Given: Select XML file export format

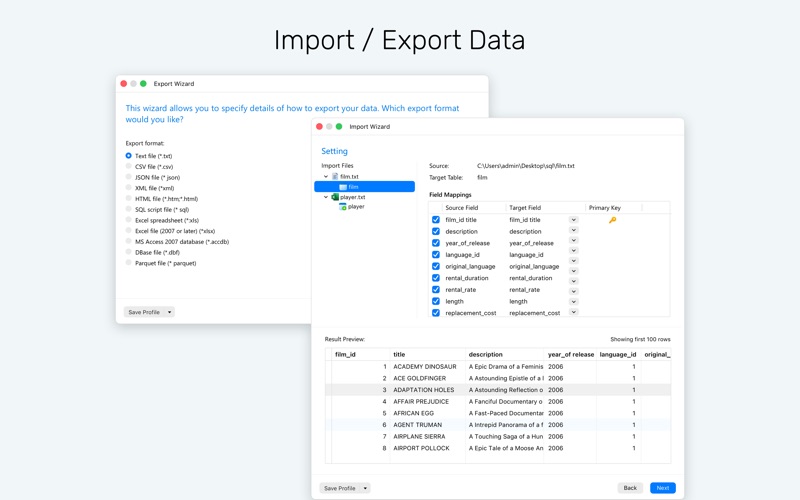Looking at the screenshot, I should (x=129, y=188).
